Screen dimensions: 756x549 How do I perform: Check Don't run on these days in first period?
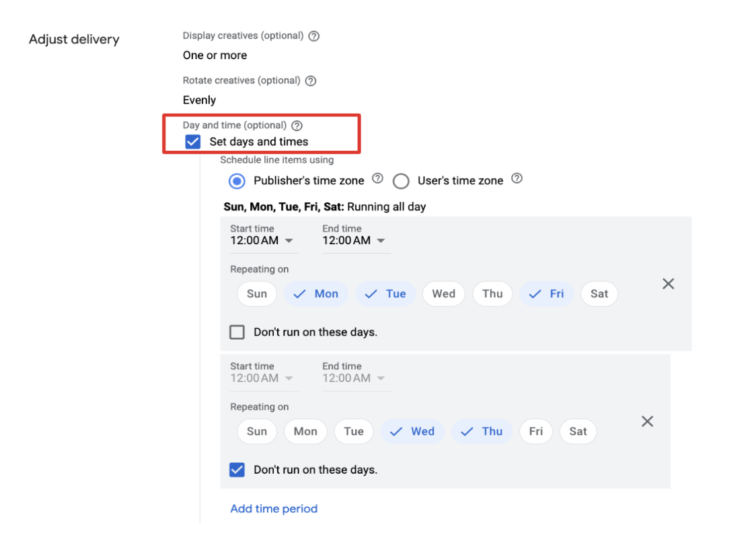pos(237,332)
